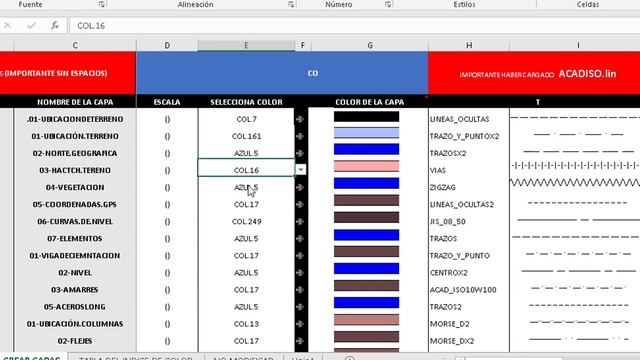Select column F header

(302, 45)
